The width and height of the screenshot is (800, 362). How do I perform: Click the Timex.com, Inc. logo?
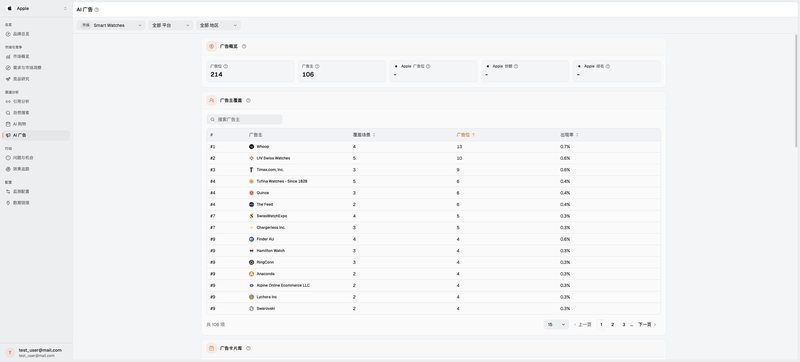tap(252, 170)
